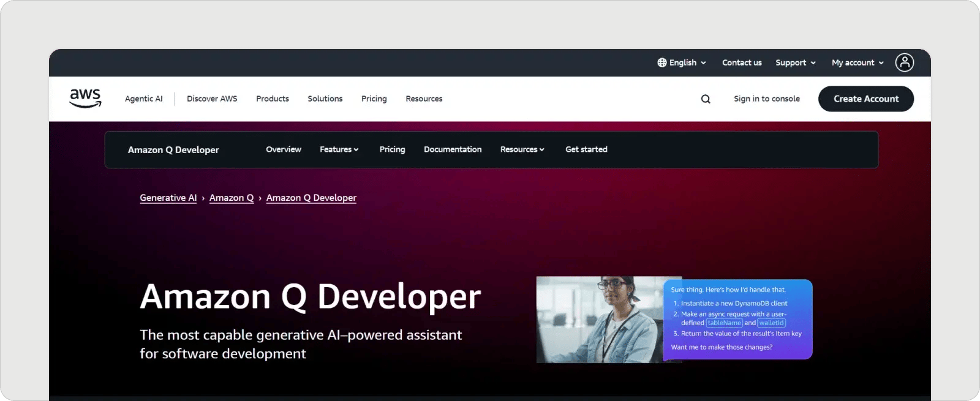980x401 pixels.
Task: Open Resources in the top AWS navigation
Action: pyautogui.click(x=424, y=99)
